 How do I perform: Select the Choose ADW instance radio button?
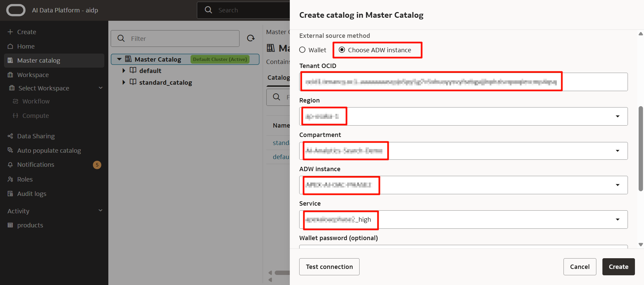pos(342,50)
